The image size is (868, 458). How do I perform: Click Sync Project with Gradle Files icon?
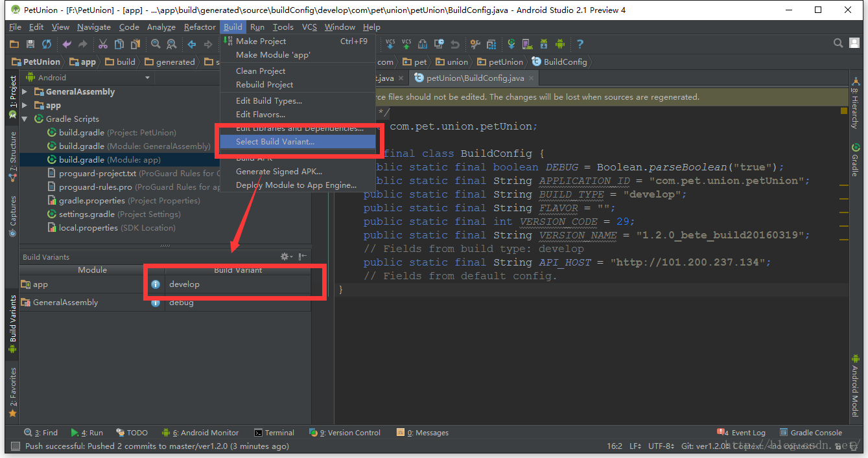[x=511, y=44]
